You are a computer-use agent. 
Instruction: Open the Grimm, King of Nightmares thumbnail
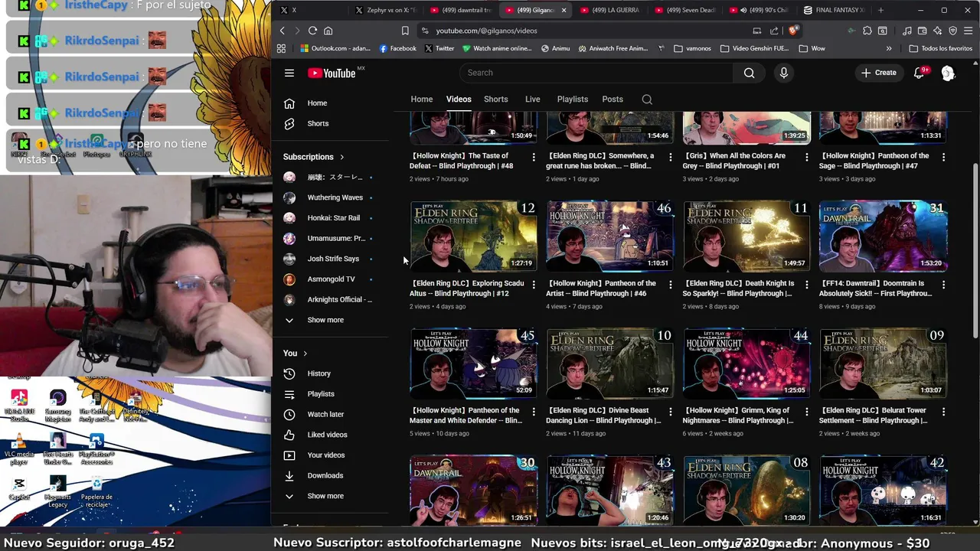pyautogui.click(x=746, y=364)
